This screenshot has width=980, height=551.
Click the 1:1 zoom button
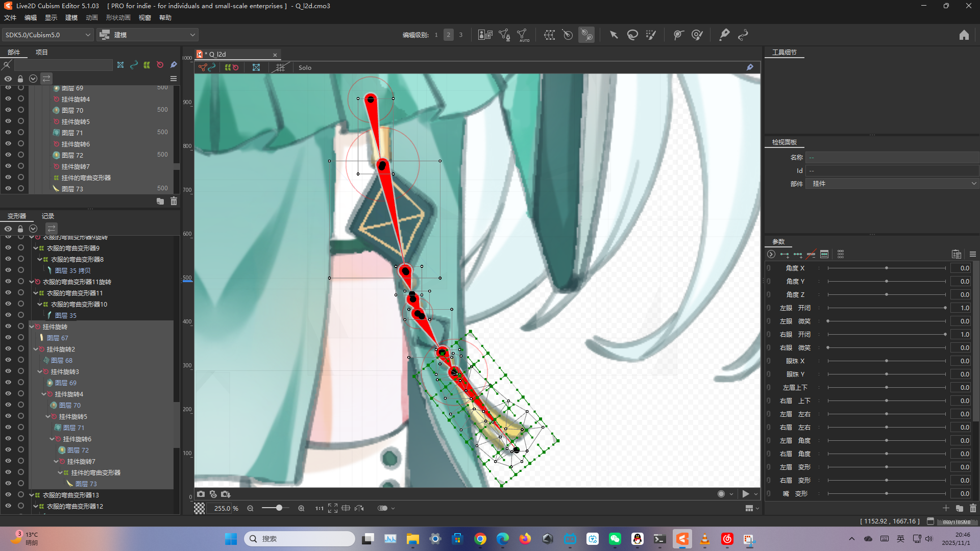pos(319,508)
